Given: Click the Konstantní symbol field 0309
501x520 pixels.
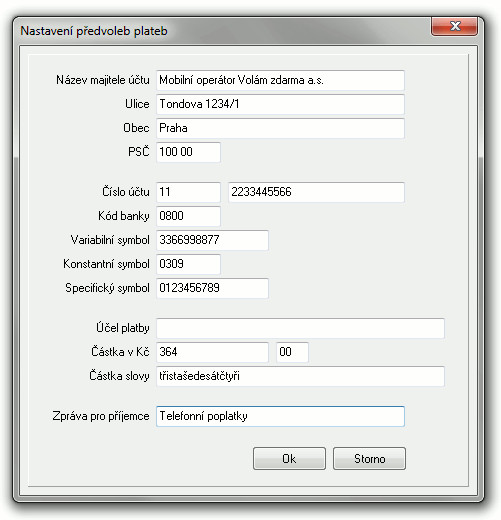Looking at the screenshot, I should click(188, 264).
